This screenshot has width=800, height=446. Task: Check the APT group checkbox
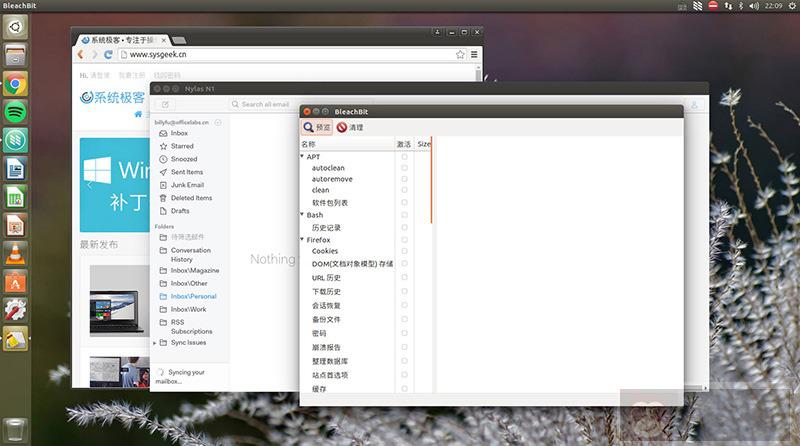404,157
